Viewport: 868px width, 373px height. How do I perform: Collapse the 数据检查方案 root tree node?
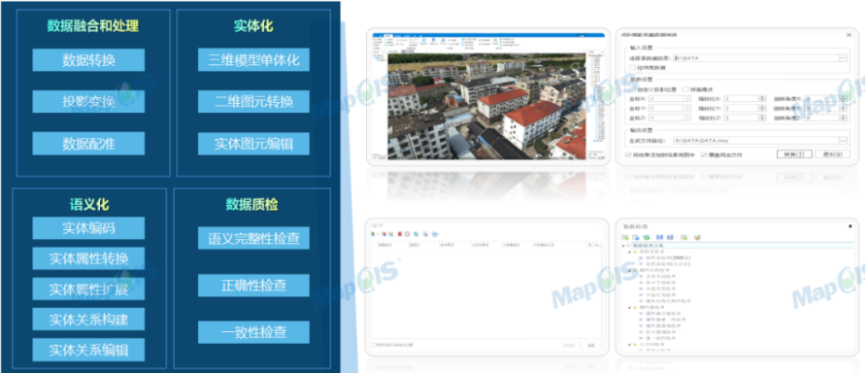623,246
